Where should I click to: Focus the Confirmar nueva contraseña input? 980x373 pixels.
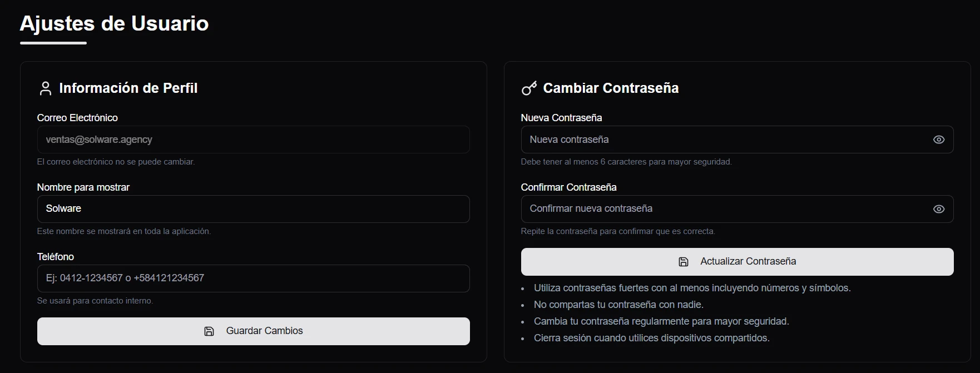(723, 209)
